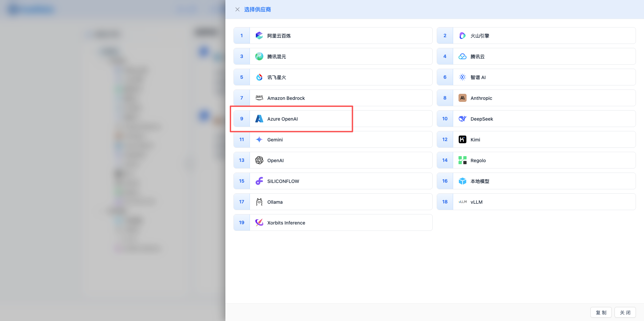644x321 pixels.
Task: Click the OpenAI logo icon
Action: pos(259,160)
